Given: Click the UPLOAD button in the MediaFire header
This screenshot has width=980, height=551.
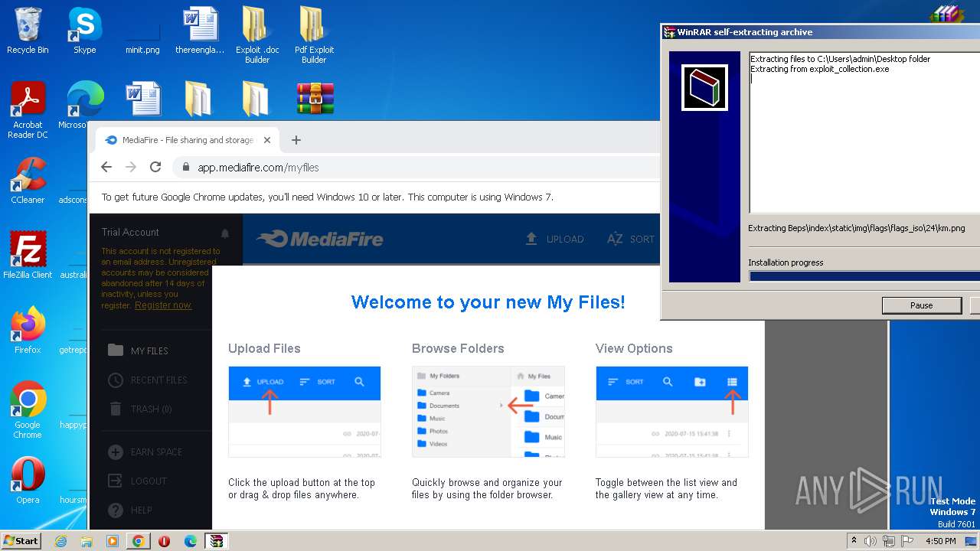Looking at the screenshot, I should [x=554, y=239].
